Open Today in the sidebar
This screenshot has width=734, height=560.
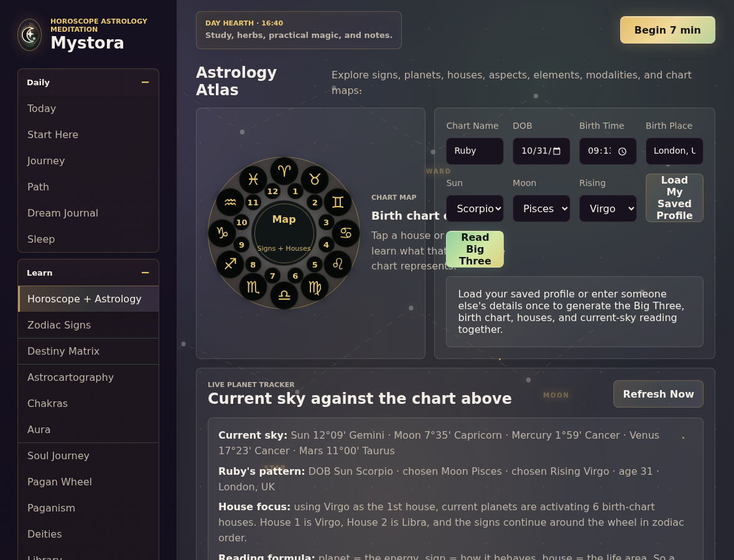[x=88, y=108]
